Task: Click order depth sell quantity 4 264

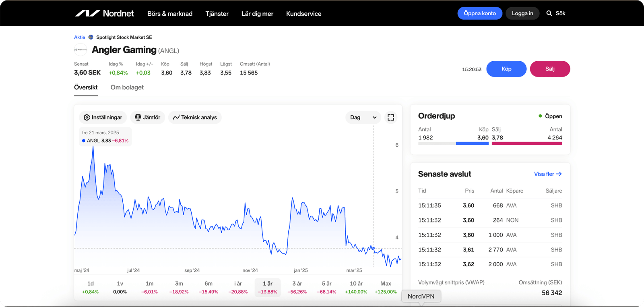Action: coord(555,138)
